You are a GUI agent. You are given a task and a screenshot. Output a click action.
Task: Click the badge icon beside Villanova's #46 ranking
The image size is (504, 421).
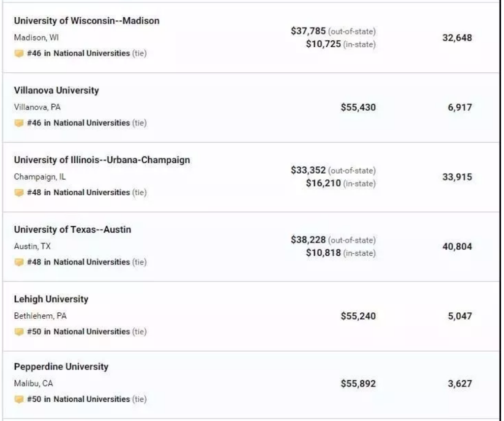coord(19,123)
